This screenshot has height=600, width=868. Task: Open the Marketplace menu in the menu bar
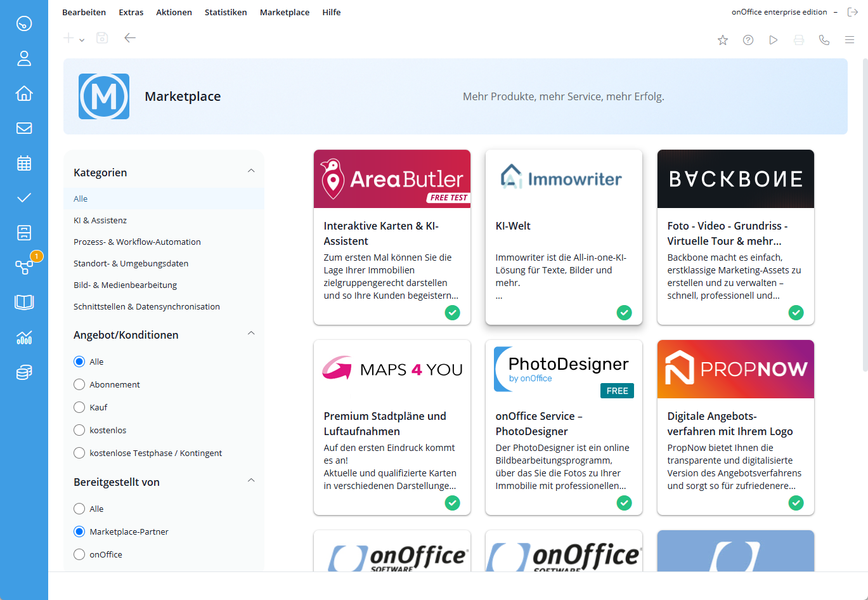tap(285, 12)
